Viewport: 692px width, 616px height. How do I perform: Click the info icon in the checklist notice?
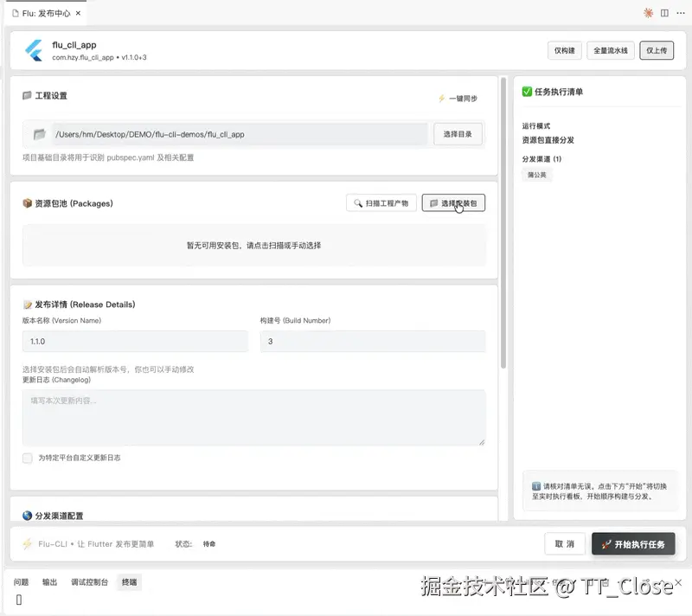pos(536,486)
